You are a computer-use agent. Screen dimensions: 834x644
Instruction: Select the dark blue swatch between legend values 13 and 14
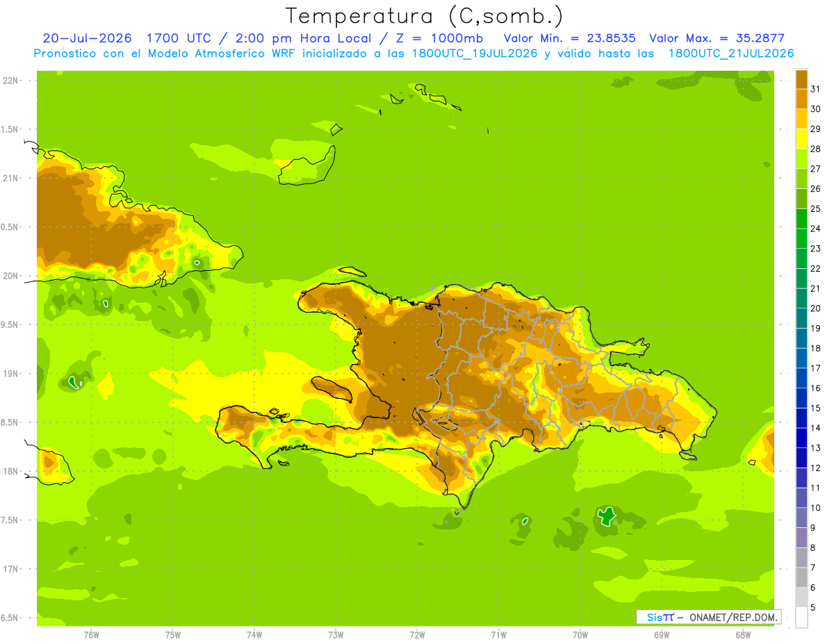coord(801,438)
